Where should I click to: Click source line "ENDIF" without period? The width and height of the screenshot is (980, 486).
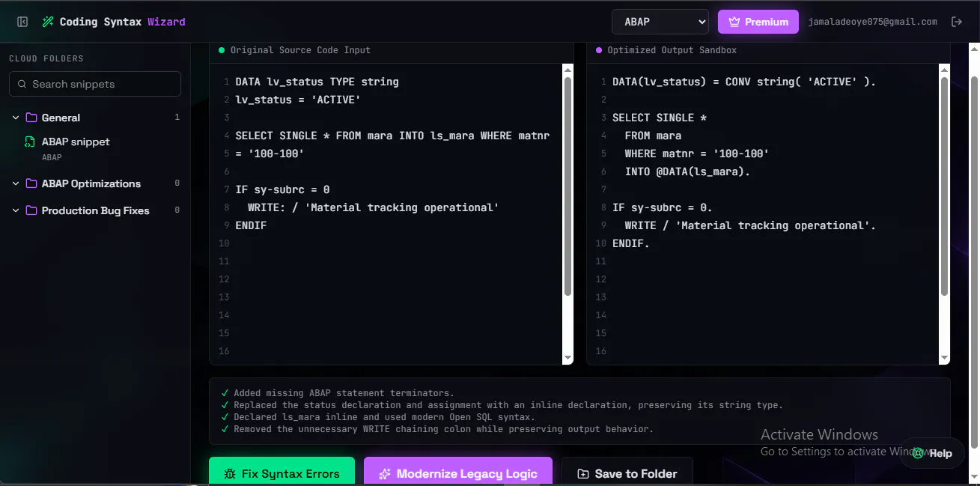pyautogui.click(x=251, y=225)
